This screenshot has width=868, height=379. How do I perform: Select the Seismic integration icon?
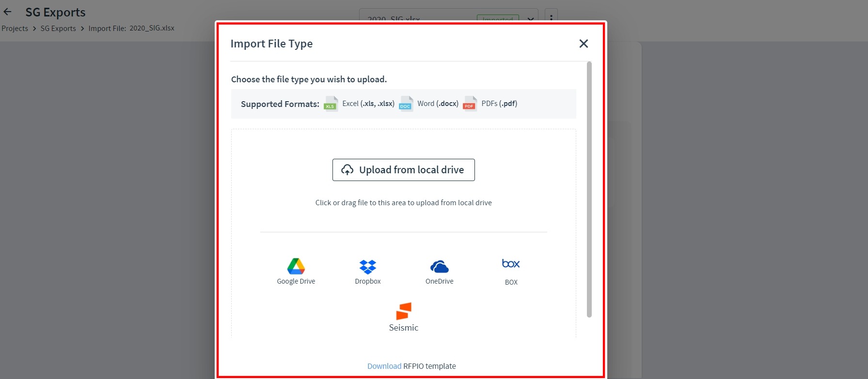pos(403,311)
